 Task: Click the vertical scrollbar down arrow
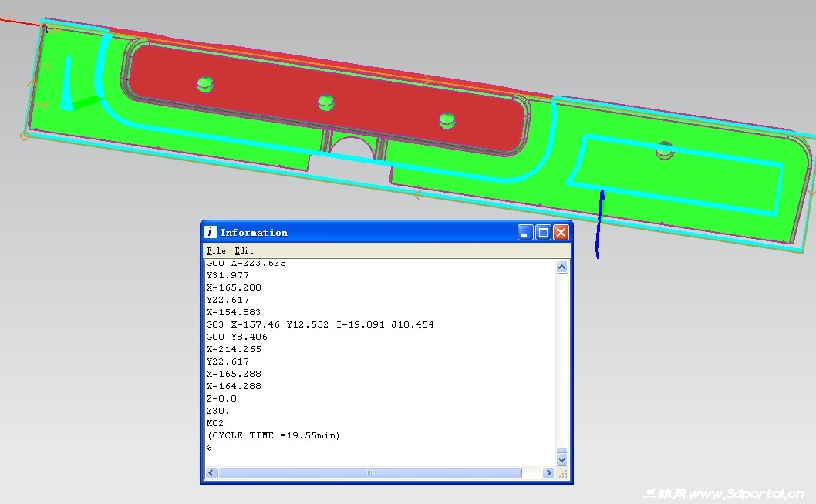[561, 460]
